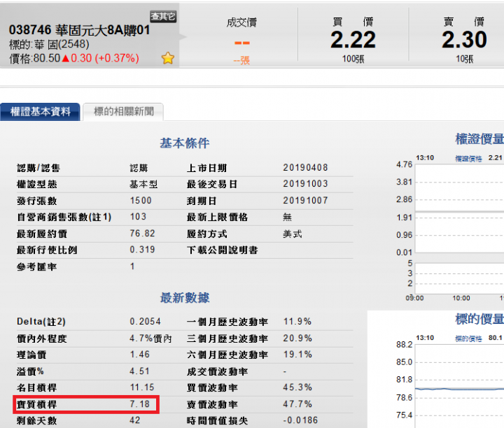Click the underlying price 80.50 line
Screen dimensions: 504x428
(74, 59)
